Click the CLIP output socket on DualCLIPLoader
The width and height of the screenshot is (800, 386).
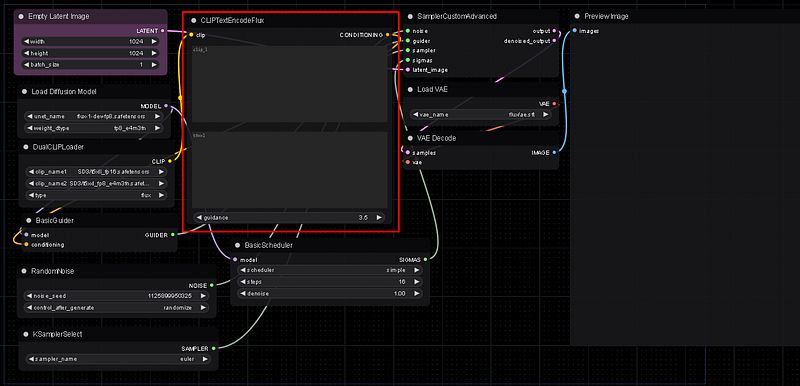pyautogui.click(x=170, y=161)
